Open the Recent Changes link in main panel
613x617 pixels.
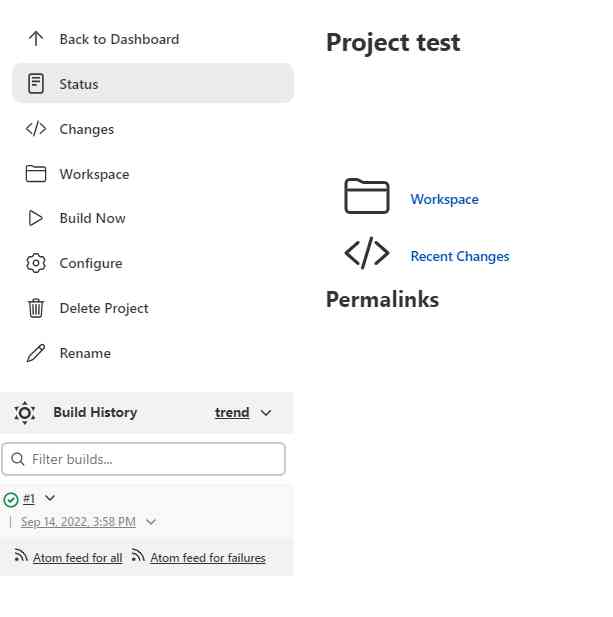pyautogui.click(x=460, y=256)
